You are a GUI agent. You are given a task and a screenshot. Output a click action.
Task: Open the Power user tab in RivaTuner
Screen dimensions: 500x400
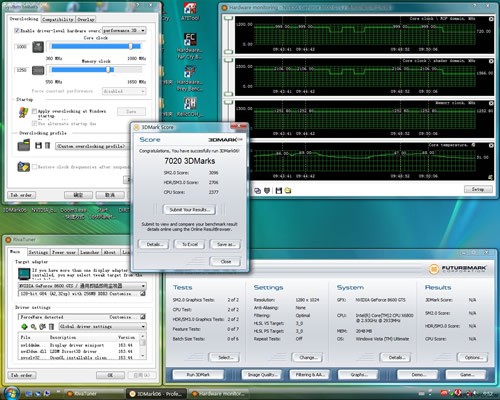coord(64,252)
